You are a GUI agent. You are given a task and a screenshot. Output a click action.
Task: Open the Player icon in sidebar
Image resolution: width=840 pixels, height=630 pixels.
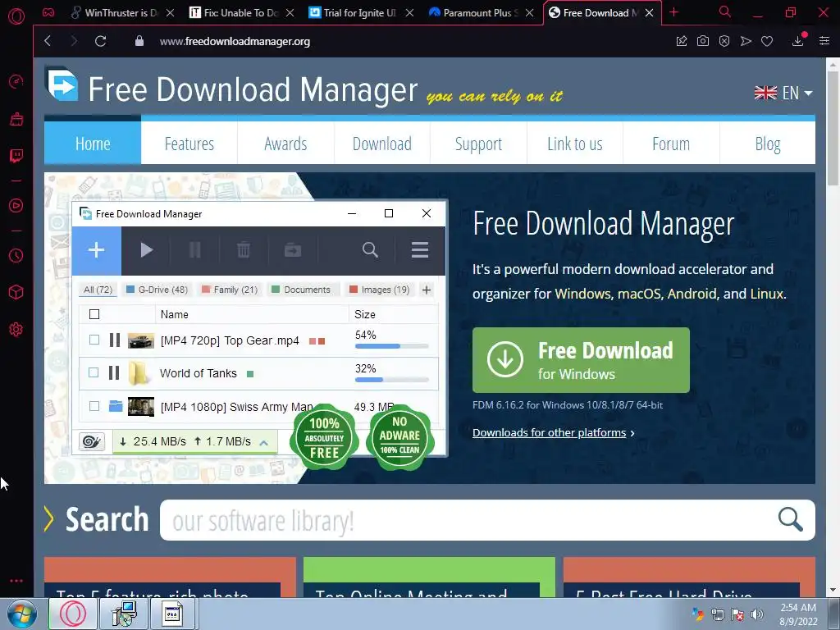point(16,206)
